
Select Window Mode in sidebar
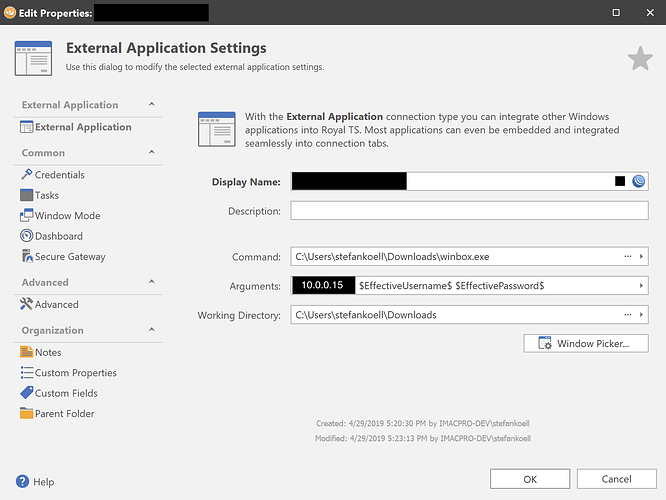click(x=67, y=216)
